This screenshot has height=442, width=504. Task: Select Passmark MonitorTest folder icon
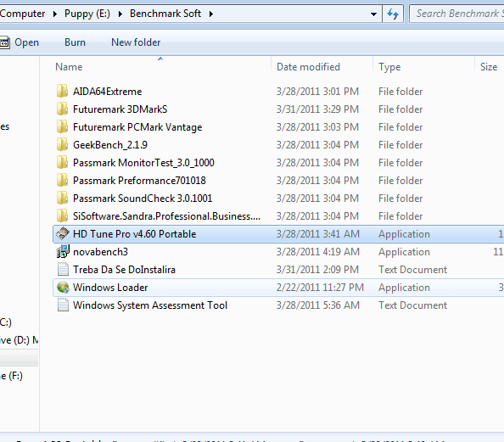pos(62,163)
